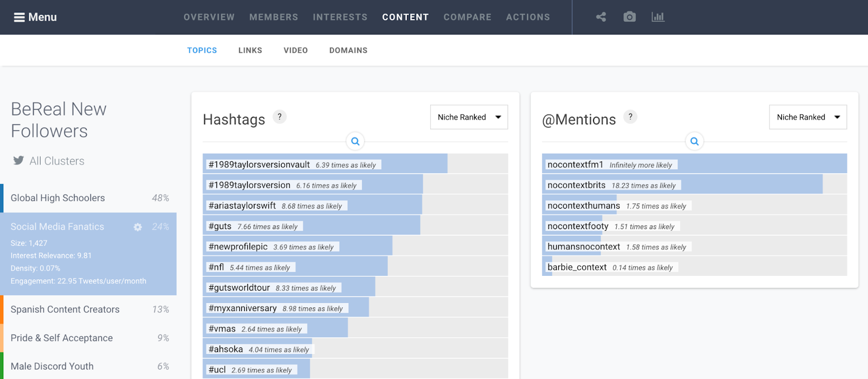868x379 pixels.
Task: Switch to the Video sub-tab
Action: [x=296, y=50]
